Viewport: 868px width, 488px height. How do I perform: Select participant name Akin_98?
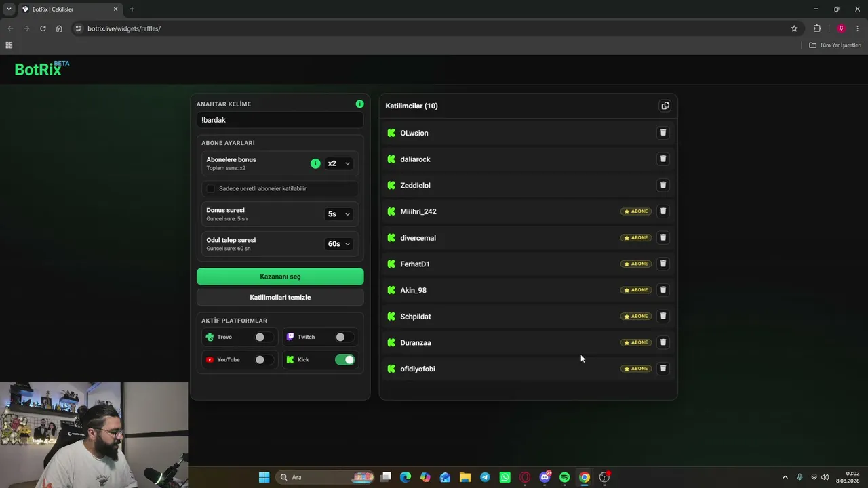tap(413, 290)
